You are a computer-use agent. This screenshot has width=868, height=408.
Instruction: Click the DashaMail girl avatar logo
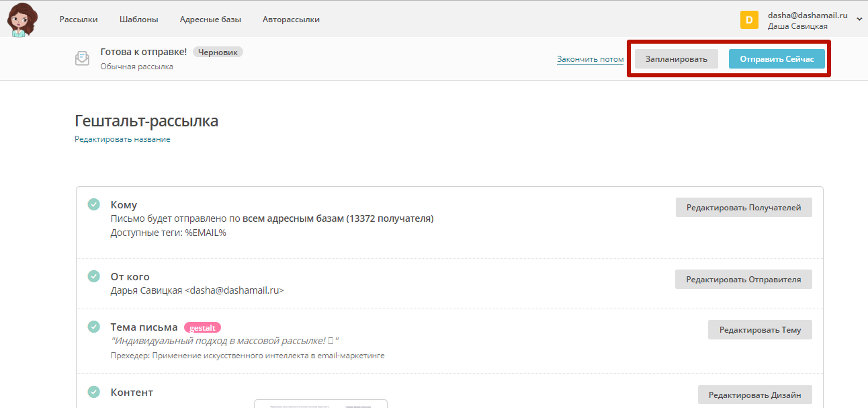23,19
